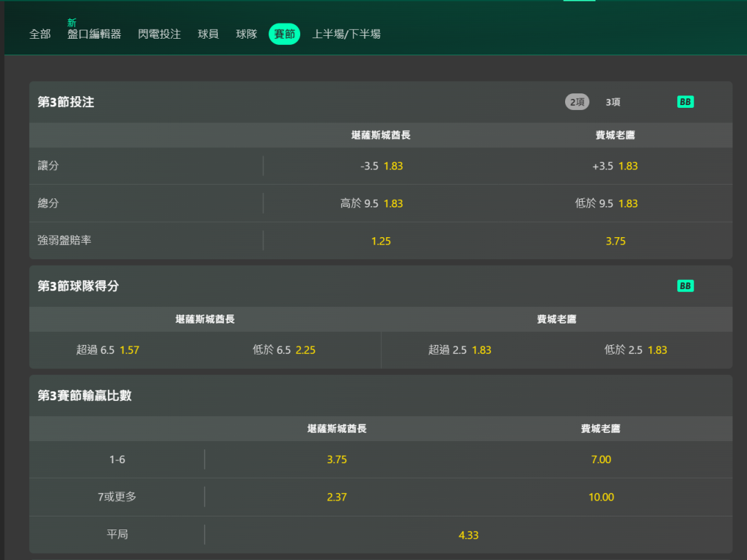Bet 堪薩斯城酋長 -3.5 handicap at 1.83
Screen dimensions: 747x560
tap(381, 166)
